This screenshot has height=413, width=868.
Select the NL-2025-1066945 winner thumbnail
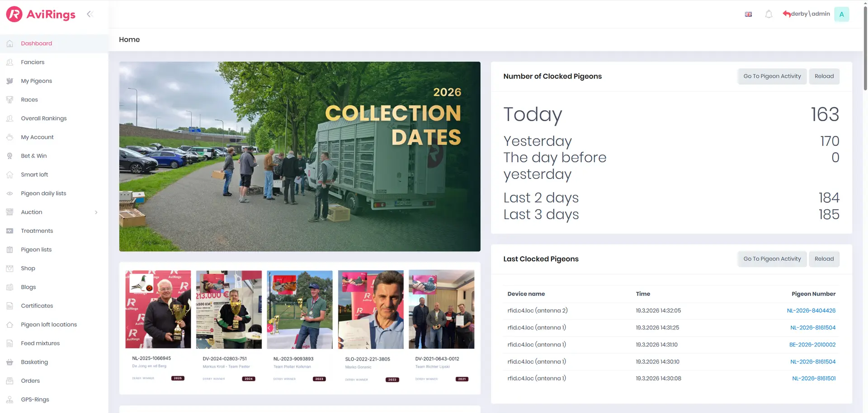tap(158, 310)
